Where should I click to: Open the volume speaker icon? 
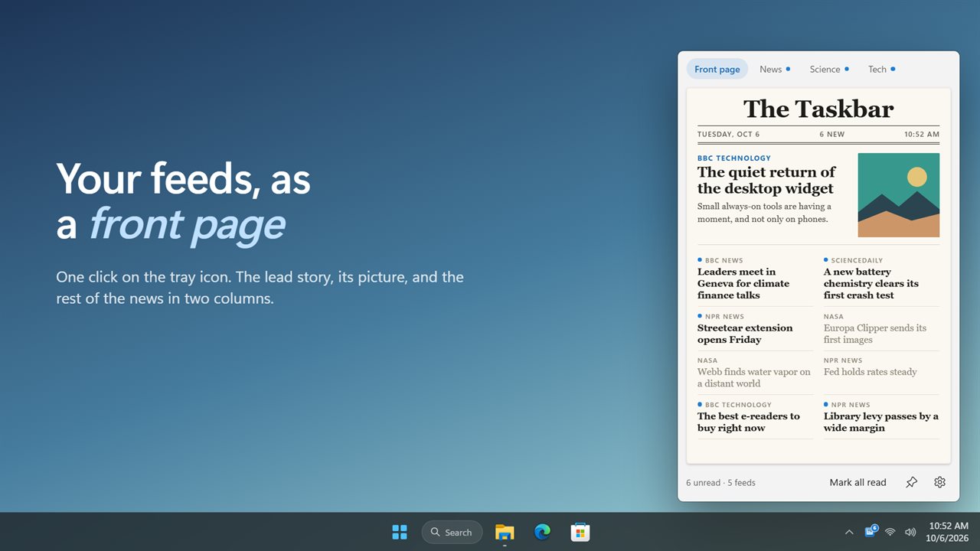coord(910,532)
